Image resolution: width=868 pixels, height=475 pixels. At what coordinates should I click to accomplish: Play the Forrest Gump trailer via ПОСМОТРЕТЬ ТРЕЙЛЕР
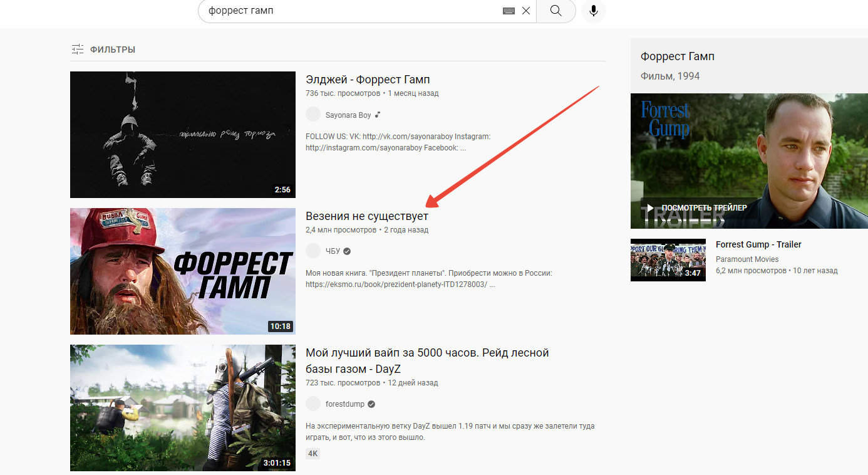[698, 207]
